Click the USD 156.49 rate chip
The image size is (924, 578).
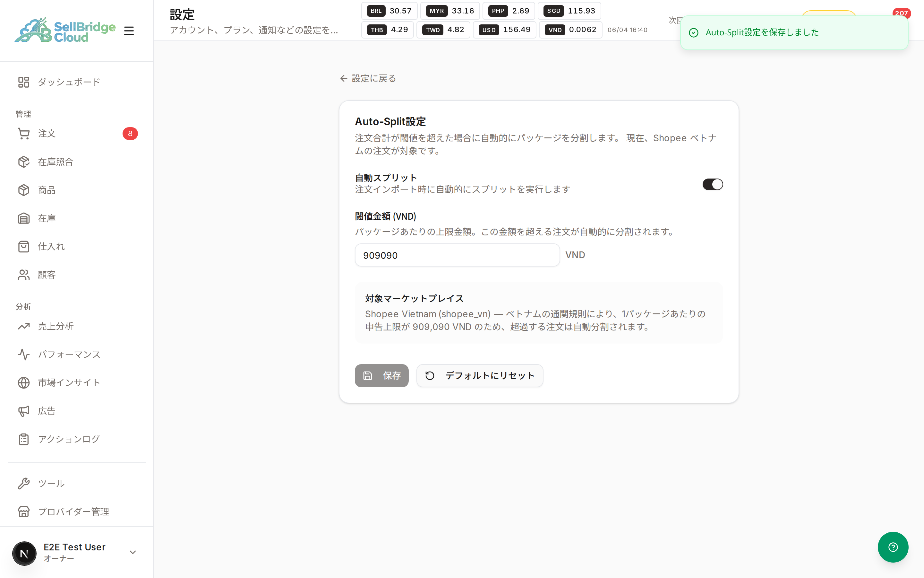(504, 30)
